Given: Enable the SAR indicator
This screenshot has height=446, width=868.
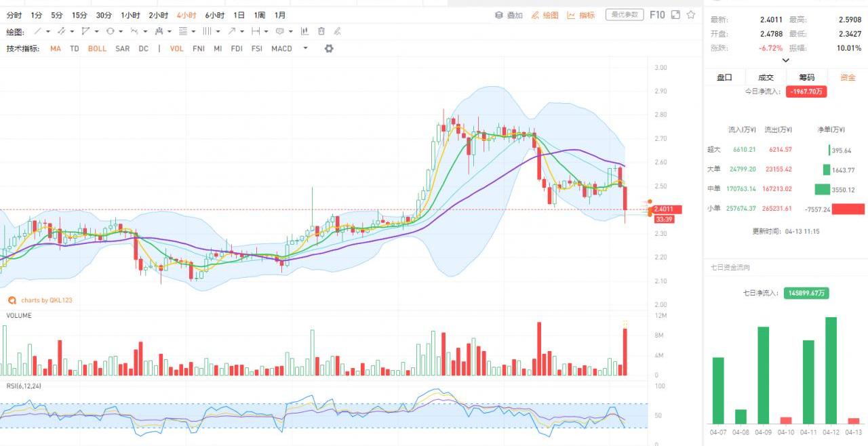Looking at the screenshot, I should pyautogui.click(x=122, y=49).
